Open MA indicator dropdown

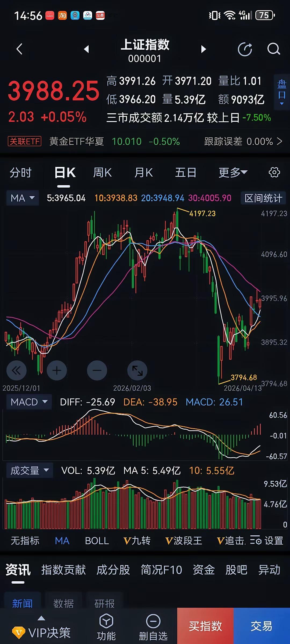pos(23,198)
